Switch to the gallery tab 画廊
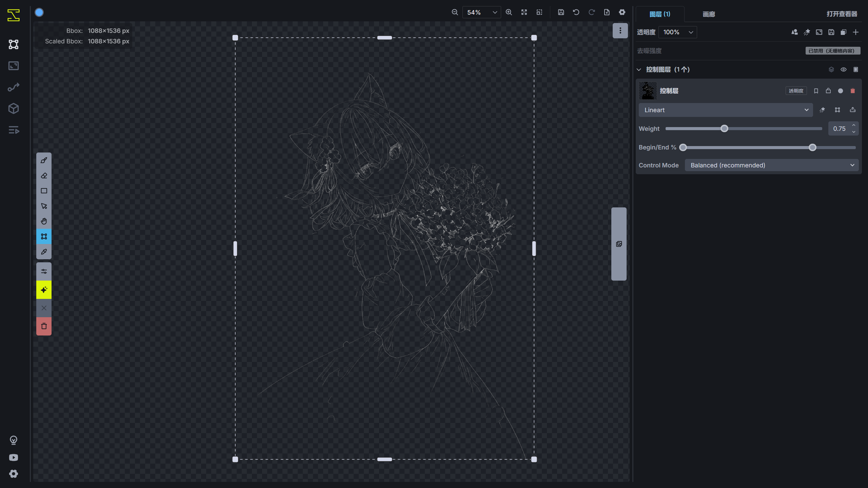Screen dimensions: 868x488 click(709, 14)
